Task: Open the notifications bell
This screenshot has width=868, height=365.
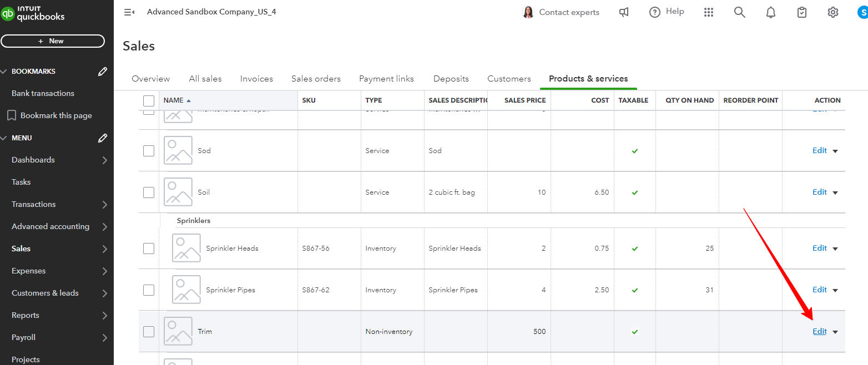Action: (x=771, y=12)
